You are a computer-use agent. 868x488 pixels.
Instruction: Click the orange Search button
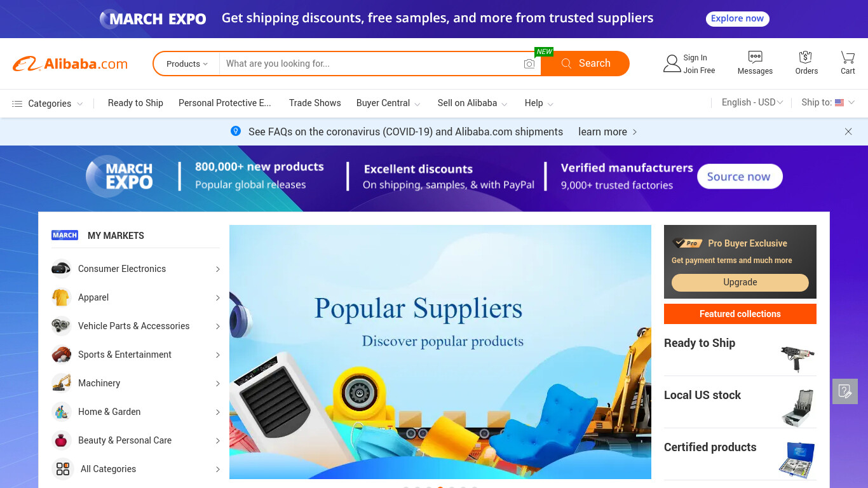coord(585,64)
